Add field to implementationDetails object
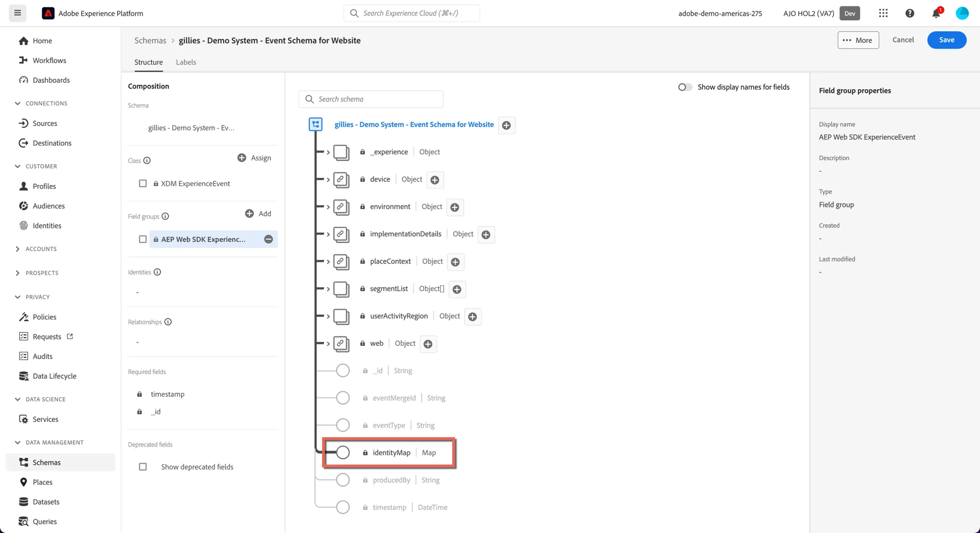The height and width of the screenshot is (533, 980). 486,234
